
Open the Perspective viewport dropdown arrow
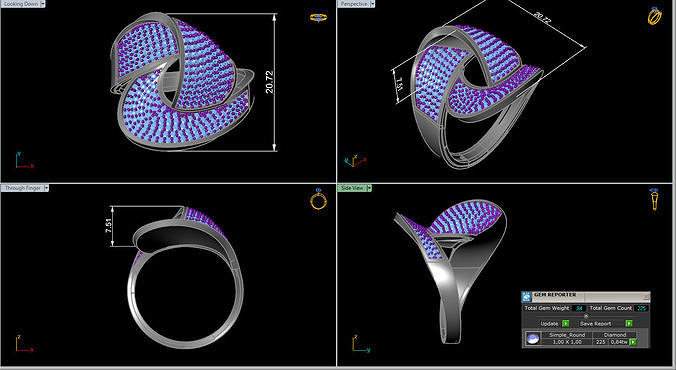click(x=372, y=4)
